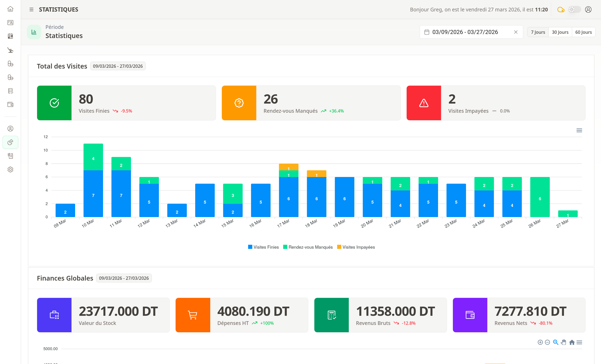Image resolution: width=601 pixels, height=364 pixels.
Task: Select the 60 Jours period tab
Action: pos(583,32)
